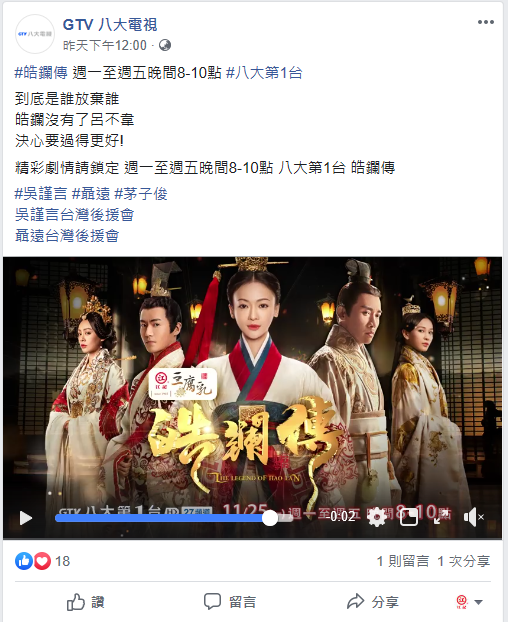The width and height of the screenshot is (508, 622).
Task: Share the post with 分享 button
Action: click(x=373, y=602)
